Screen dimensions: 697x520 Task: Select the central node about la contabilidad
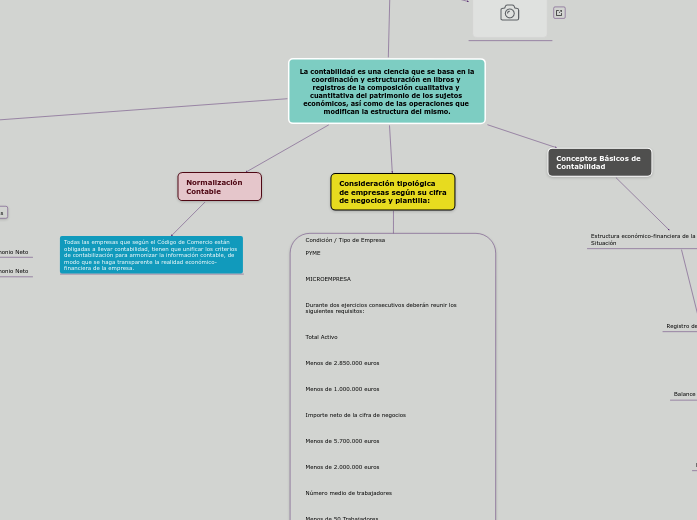387,91
